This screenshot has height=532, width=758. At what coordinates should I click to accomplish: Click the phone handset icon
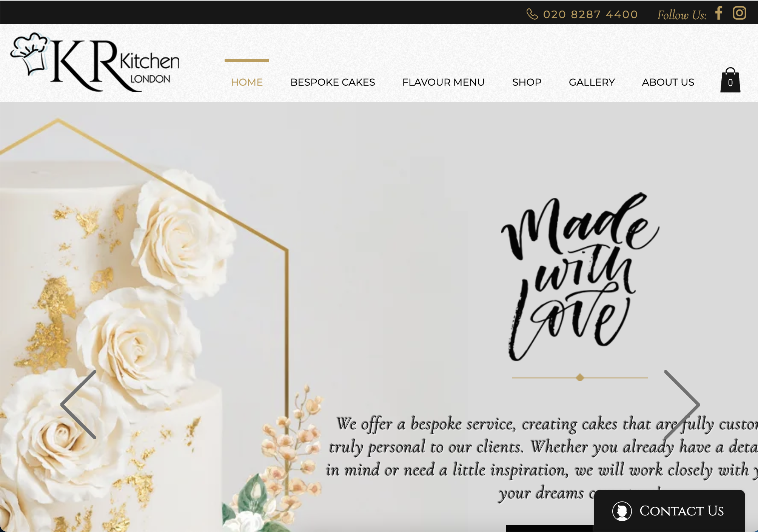click(x=532, y=14)
